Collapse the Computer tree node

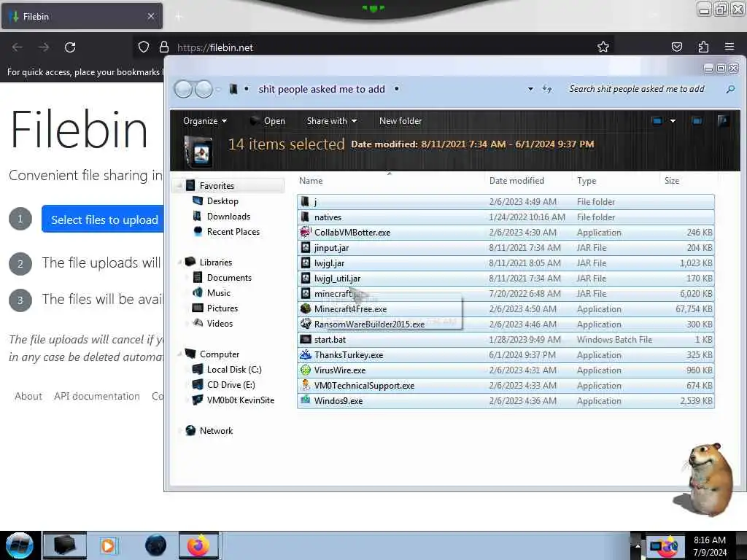point(179,354)
